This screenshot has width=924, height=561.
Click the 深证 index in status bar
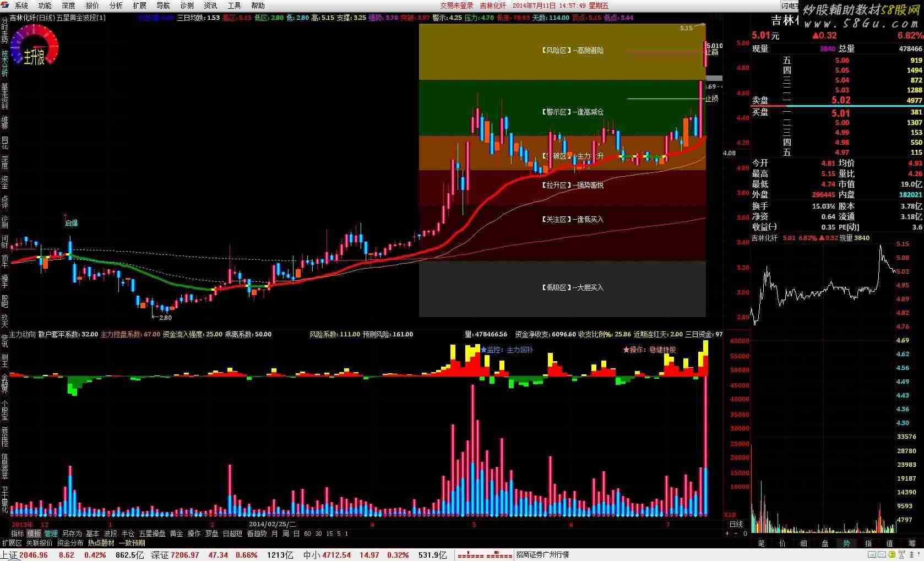click(160, 555)
